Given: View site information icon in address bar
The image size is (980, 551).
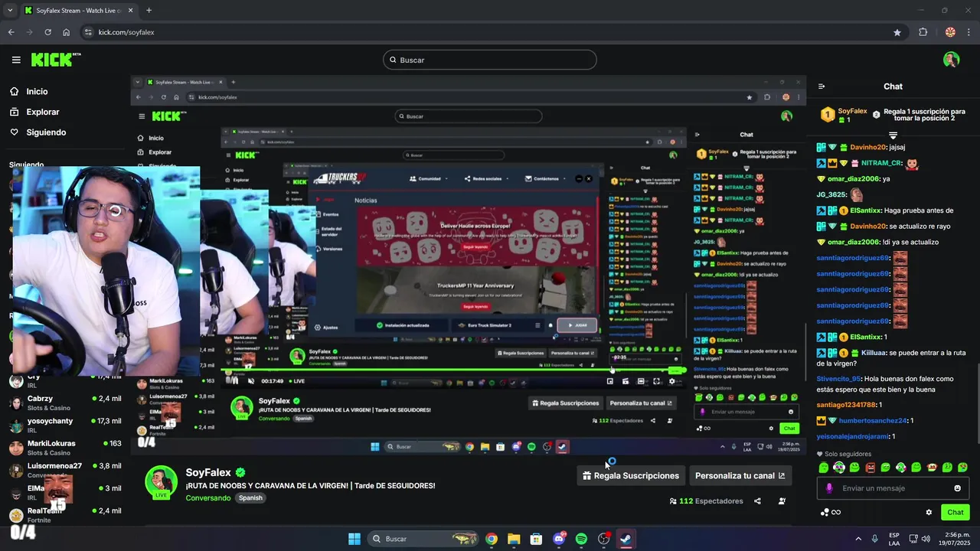Looking at the screenshot, I should click(x=88, y=32).
